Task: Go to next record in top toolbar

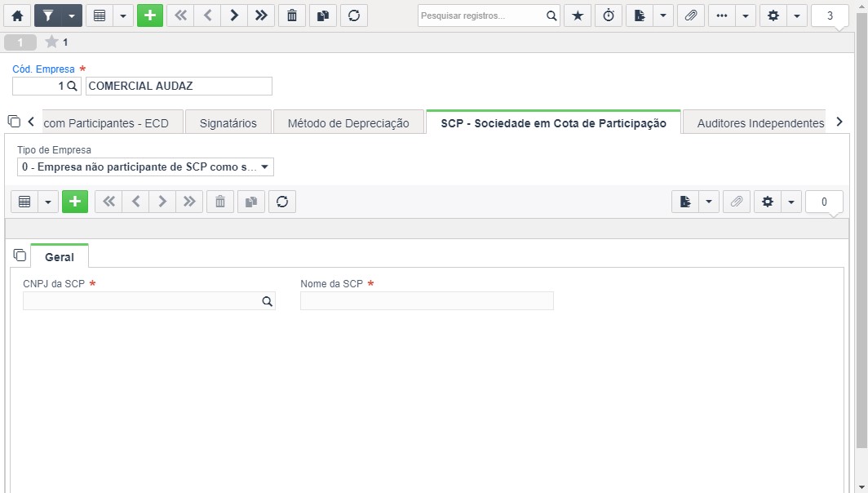Action: tap(234, 16)
